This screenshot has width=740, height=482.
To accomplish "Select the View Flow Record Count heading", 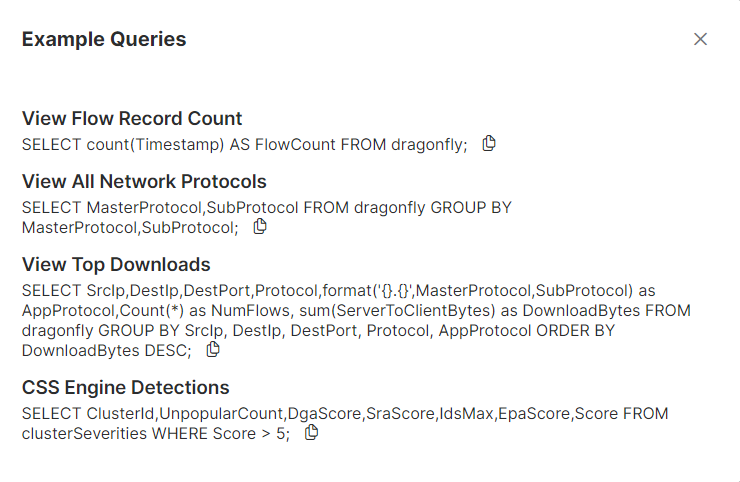I will click(132, 119).
